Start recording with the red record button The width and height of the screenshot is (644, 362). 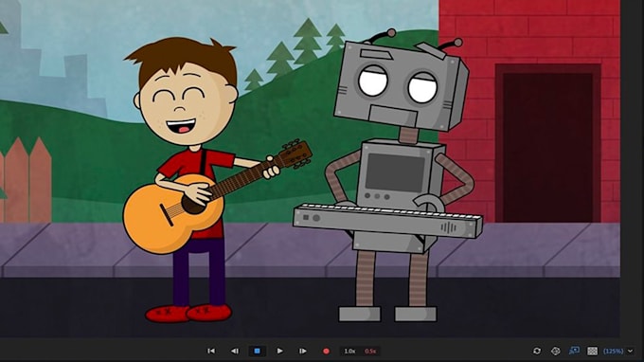coord(326,352)
